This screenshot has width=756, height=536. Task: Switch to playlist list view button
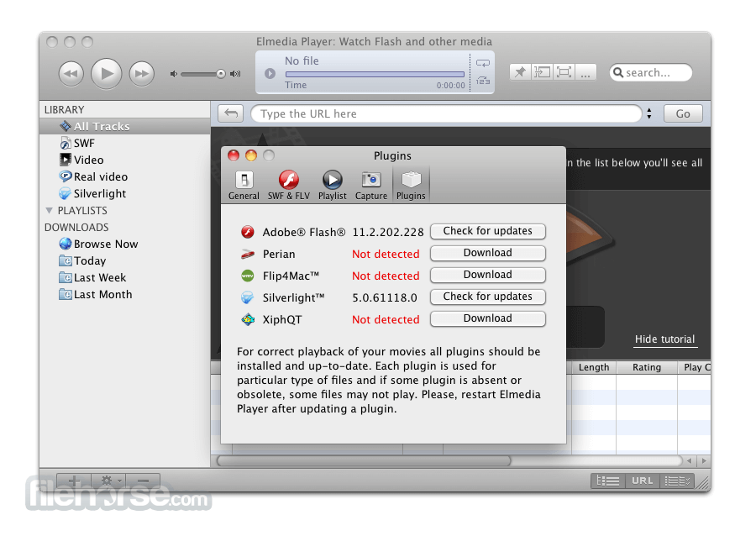[608, 481]
